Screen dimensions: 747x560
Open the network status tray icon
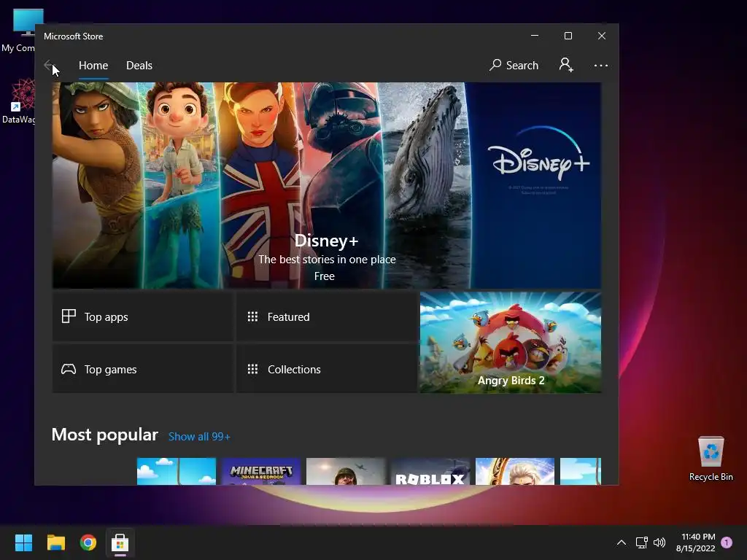pyautogui.click(x=642, y=542)
